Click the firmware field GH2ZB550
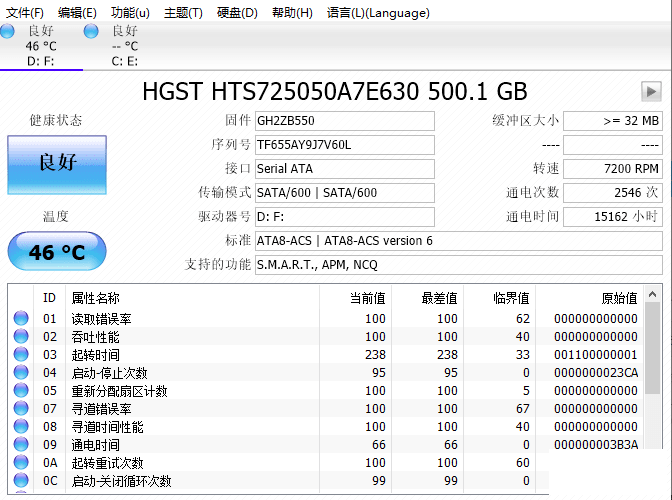The height and width of the screenshot is (500, 672). click(x=345, y=121)
